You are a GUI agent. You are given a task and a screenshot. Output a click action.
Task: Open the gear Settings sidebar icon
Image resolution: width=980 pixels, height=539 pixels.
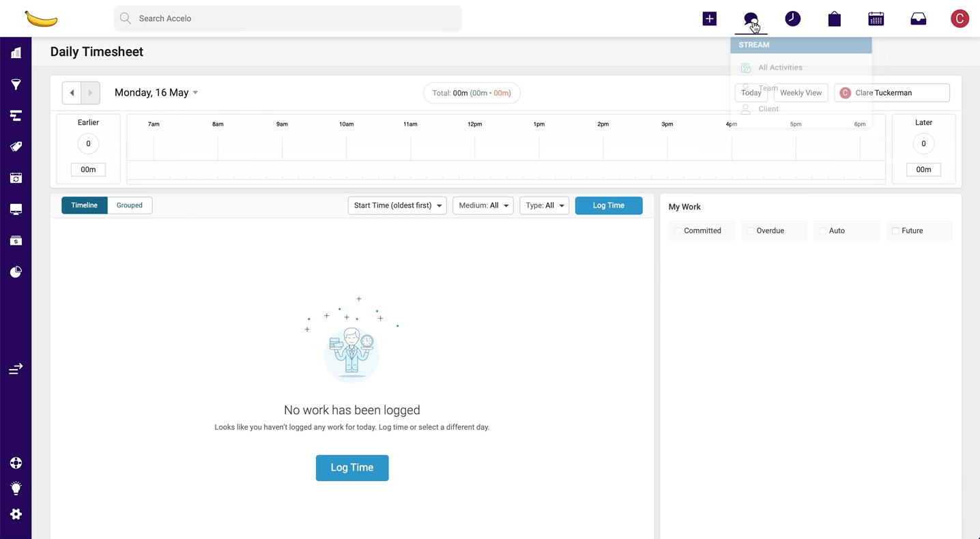coord(16,514)
